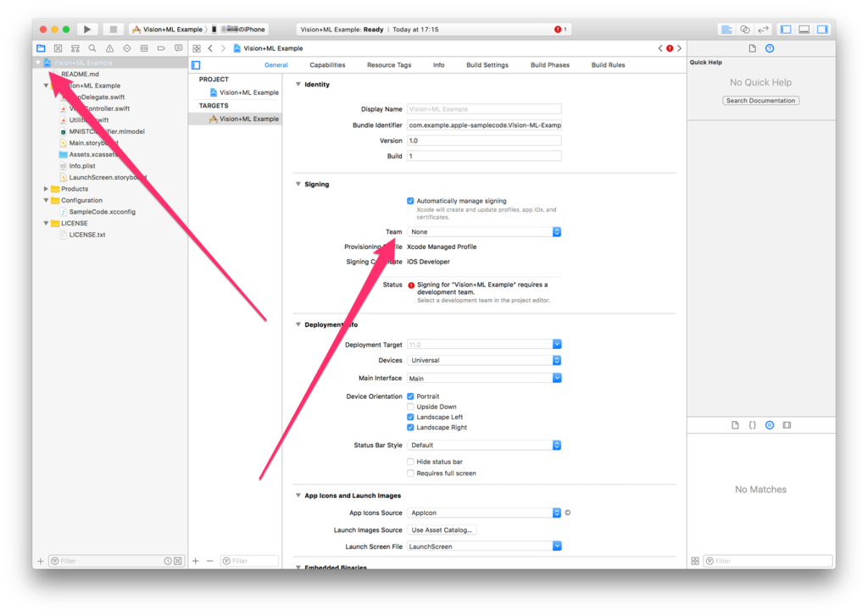Open the Report navigator
868x615 pixels.
point(178,48)
